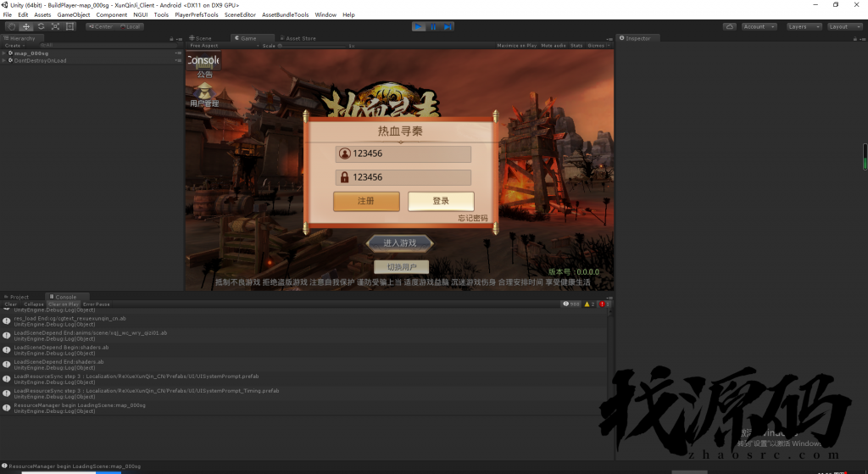
Task: Open the Inspector panel options menu
Action: click(x=862, y=39)
